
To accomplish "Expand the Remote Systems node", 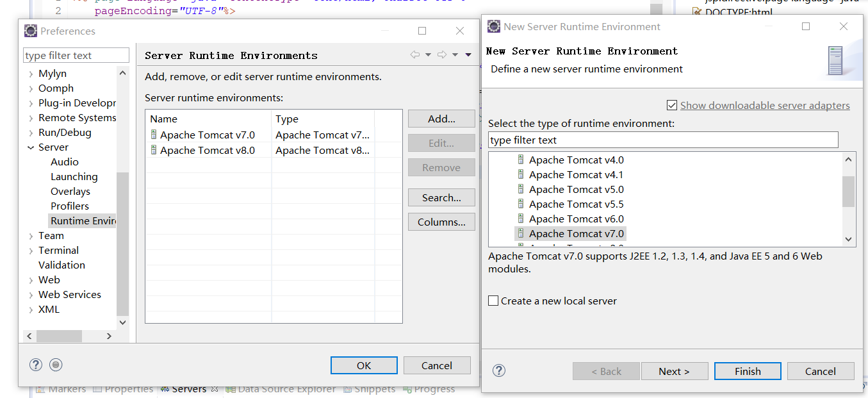I will point(31,118).
